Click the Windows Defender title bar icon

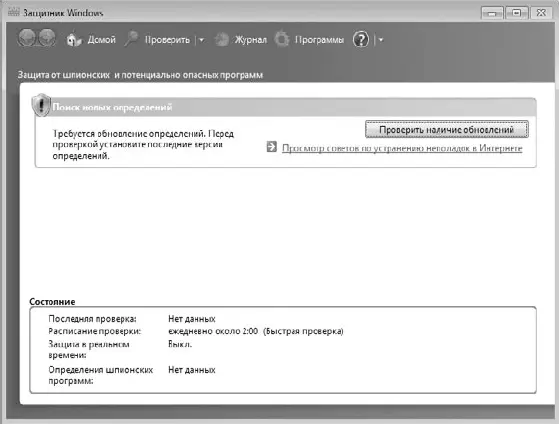tap(13, 12)
